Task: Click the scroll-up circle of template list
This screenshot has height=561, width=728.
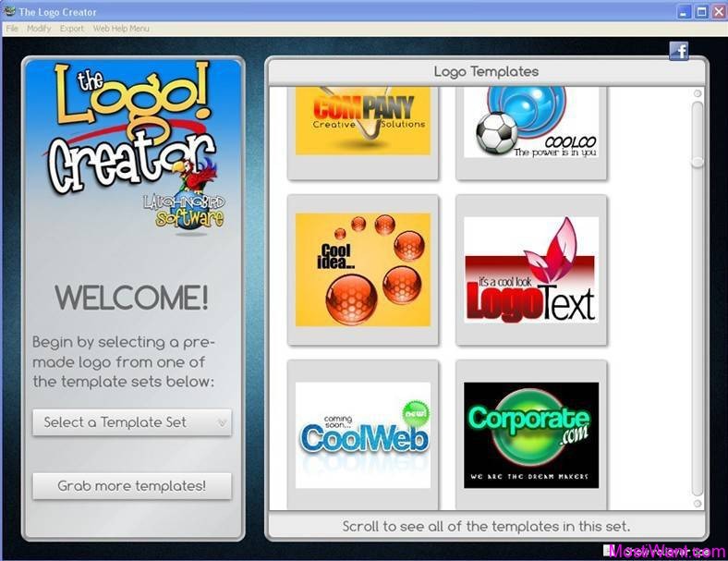Action: tap(698, 93)
